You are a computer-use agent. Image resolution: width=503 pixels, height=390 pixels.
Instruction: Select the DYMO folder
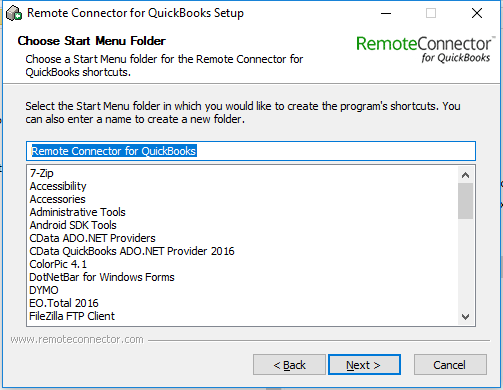(44, 290)
